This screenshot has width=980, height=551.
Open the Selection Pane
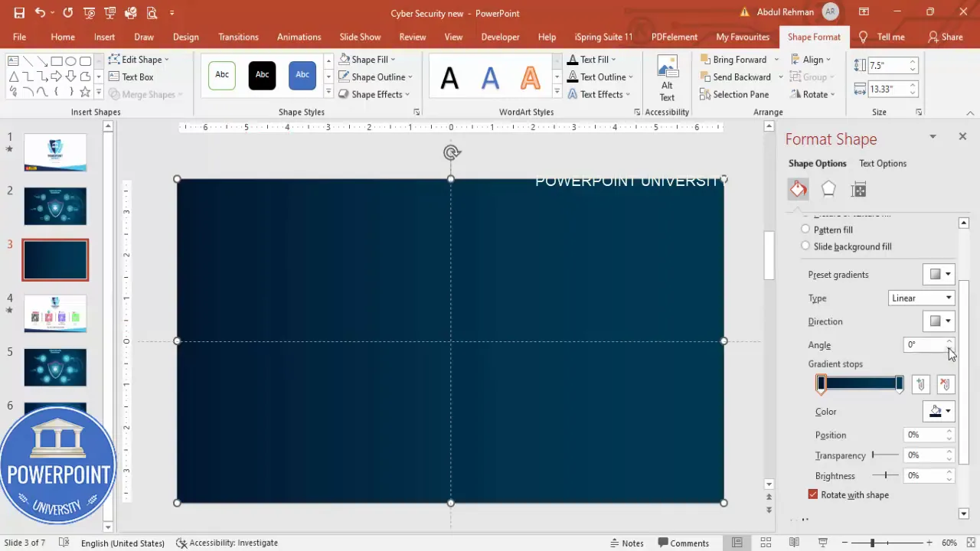[734, 94]
